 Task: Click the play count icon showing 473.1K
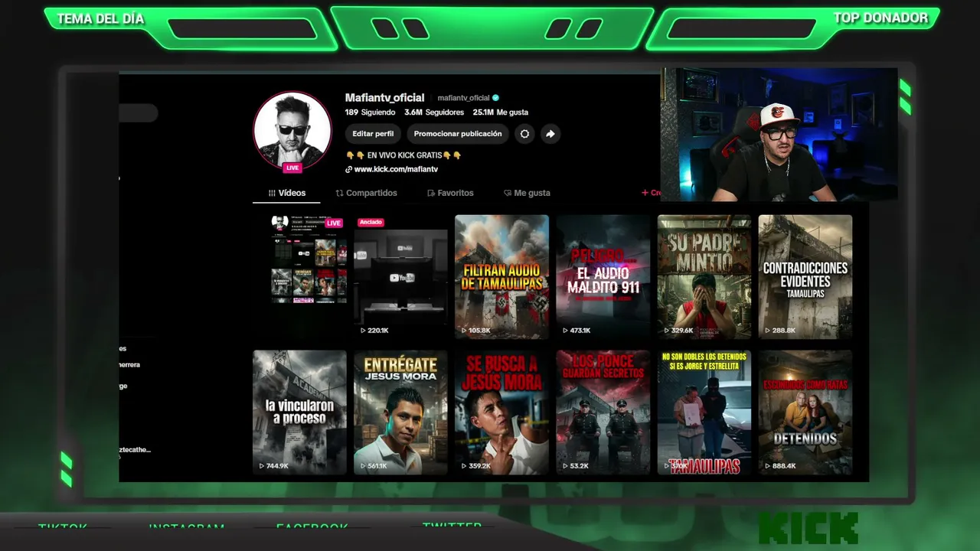tap(565, 331)
